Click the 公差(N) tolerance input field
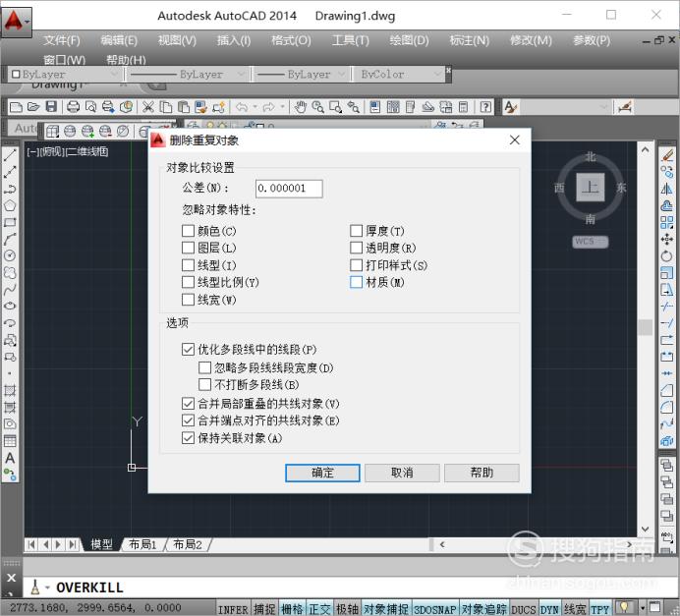Viewport: 680px width, 616px height. (289, 189)
